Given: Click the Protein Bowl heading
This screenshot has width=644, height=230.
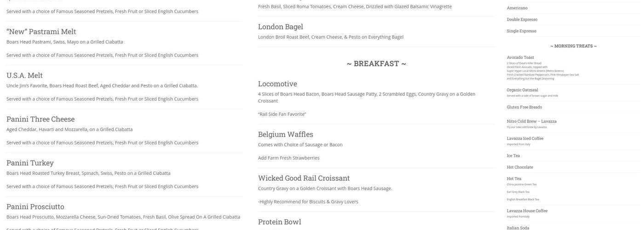Looking at the screenshot, I should click(280, 222).
